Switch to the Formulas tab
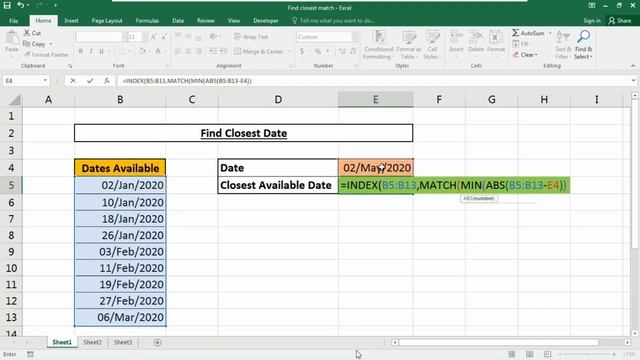 click(147, 20)
